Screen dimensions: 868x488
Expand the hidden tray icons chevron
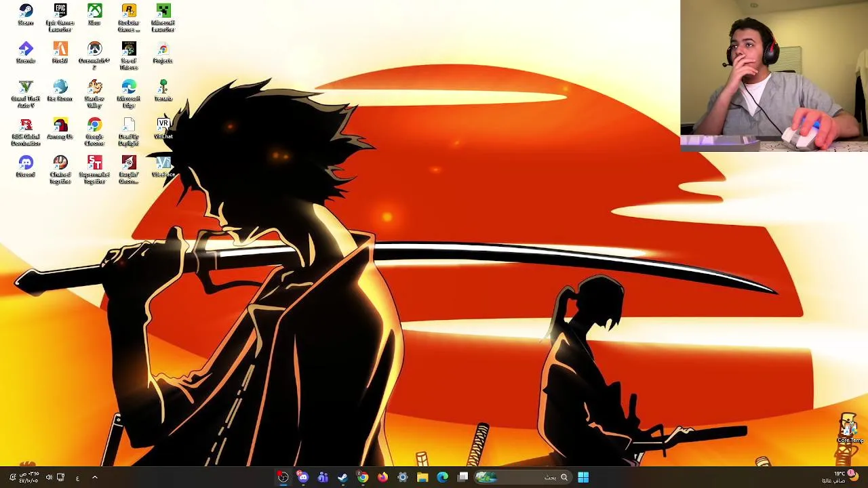95,477
